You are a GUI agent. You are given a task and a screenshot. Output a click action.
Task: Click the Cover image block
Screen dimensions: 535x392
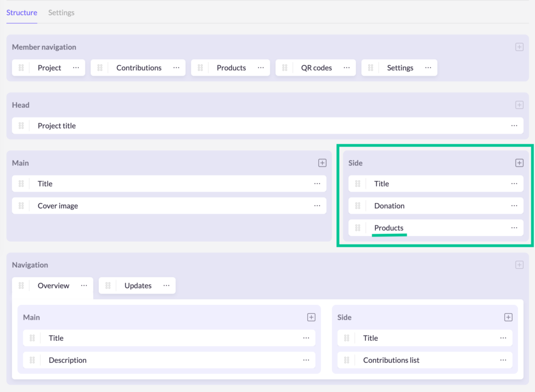tap(57, 206)
